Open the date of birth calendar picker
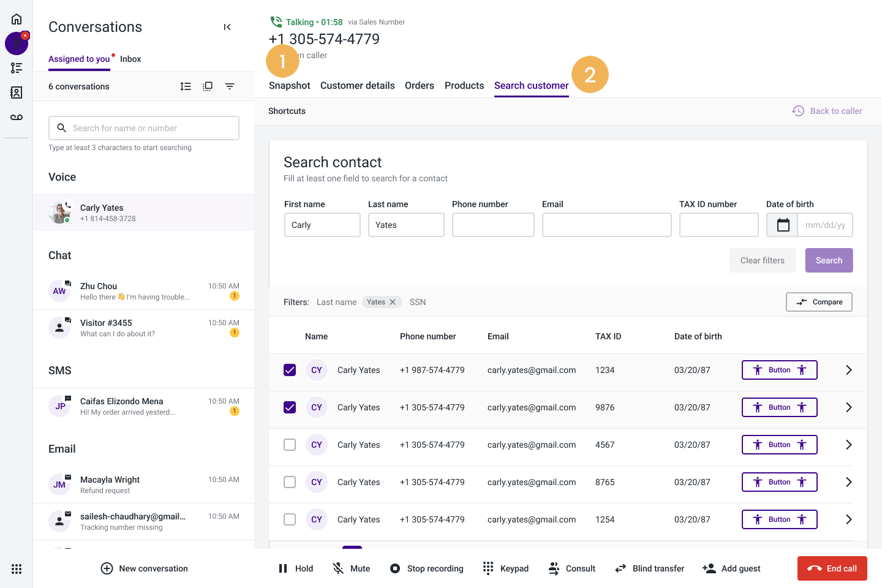This screenshot has height=588, width=882. 782,225
